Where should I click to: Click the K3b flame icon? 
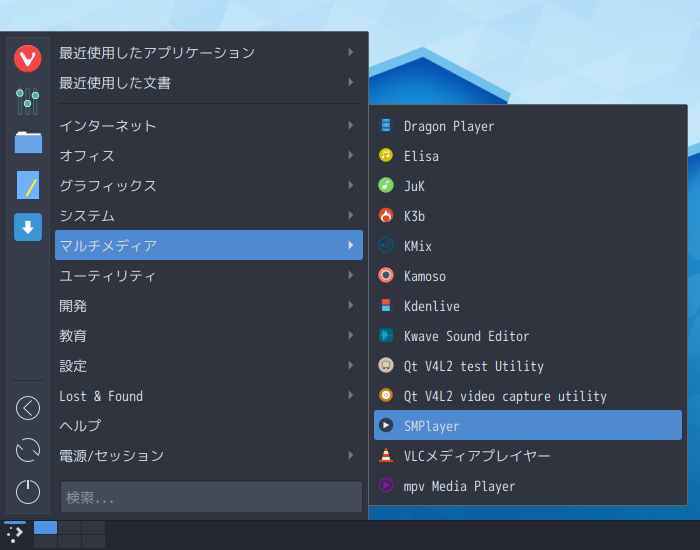point(386,215)
